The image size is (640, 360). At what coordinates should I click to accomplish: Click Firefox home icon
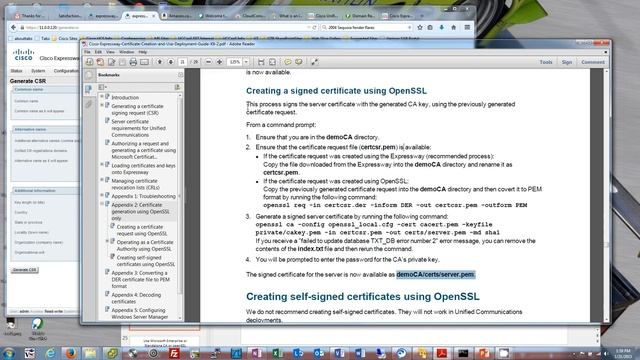453,27
